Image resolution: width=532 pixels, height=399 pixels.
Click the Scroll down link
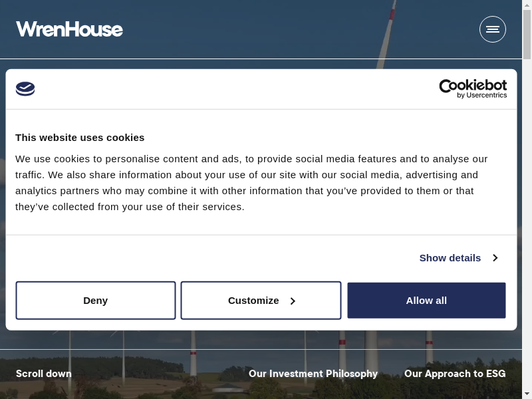tap(44, 374)
